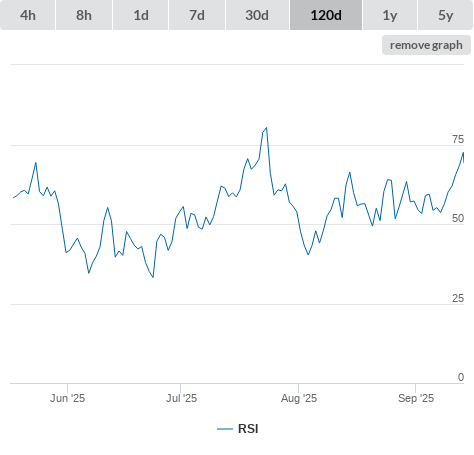Open the 7d time range view
The height and width of the screenshot is (455, 474).
tap(197, 15)
